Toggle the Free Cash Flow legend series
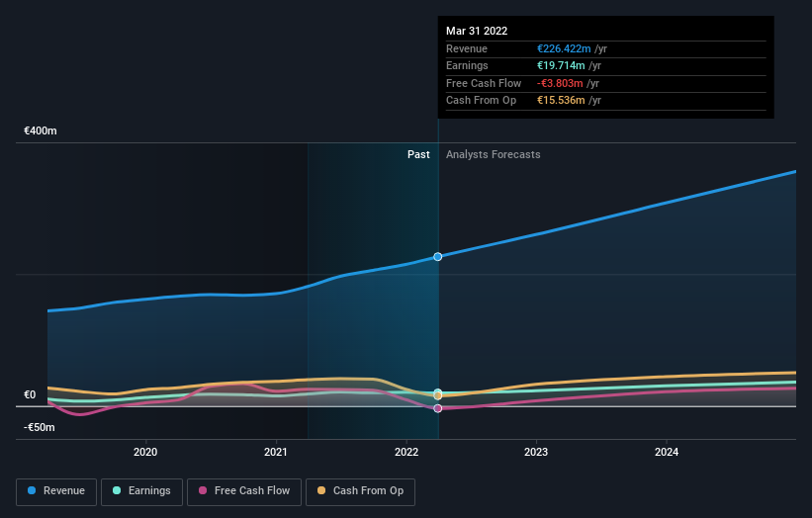Image resolution: width=812 pixels, height=518 pixels. pyautogui.click(x=244, y=491)
